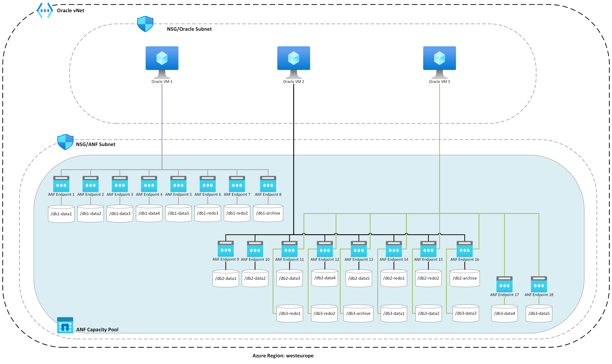Screen dimensions: 612x364
Task: Click the /db1-archive volume cylinder
Action: 268,213
